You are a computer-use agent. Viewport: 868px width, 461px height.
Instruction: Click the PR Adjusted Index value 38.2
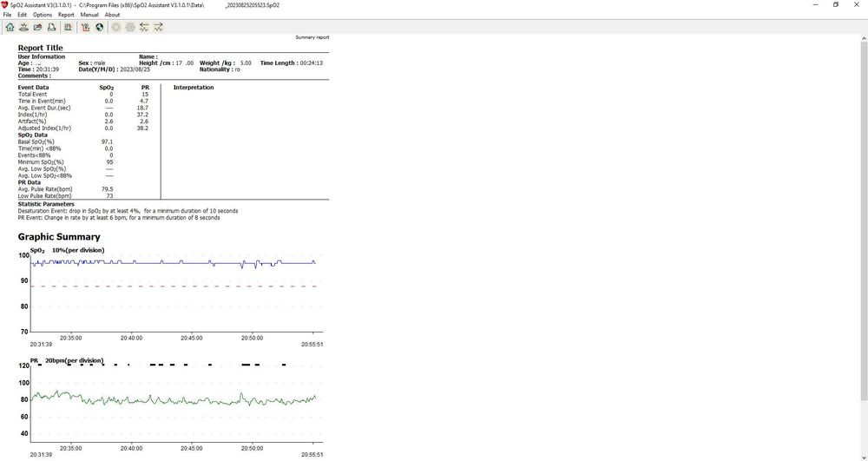click(143, 128)
